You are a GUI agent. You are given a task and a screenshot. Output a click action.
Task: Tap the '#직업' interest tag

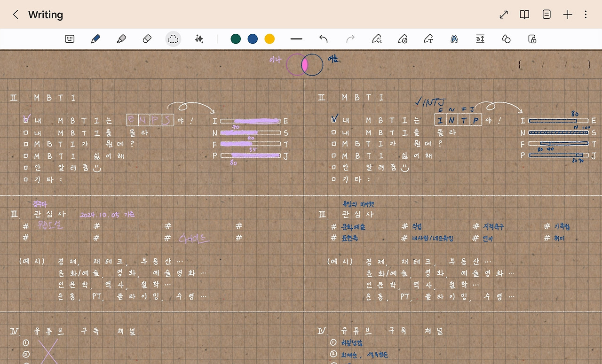point(412,226)
